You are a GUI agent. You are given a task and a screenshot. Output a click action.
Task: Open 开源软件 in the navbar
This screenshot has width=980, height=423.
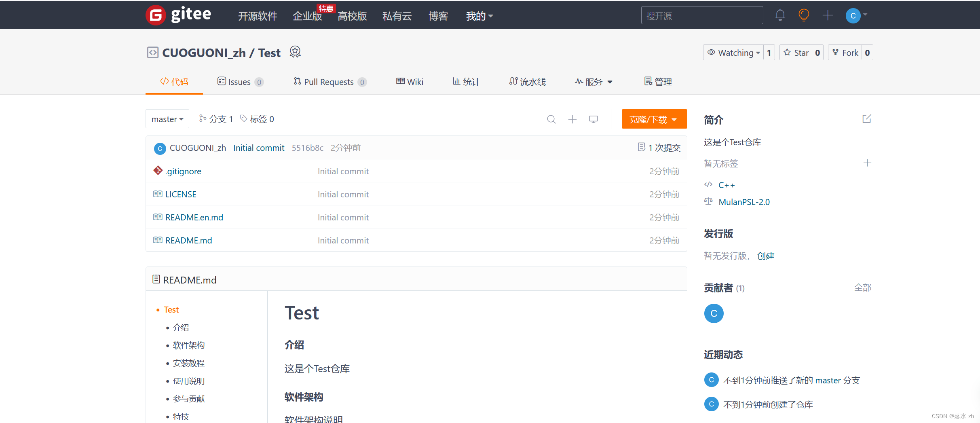(x=258, y=16)
